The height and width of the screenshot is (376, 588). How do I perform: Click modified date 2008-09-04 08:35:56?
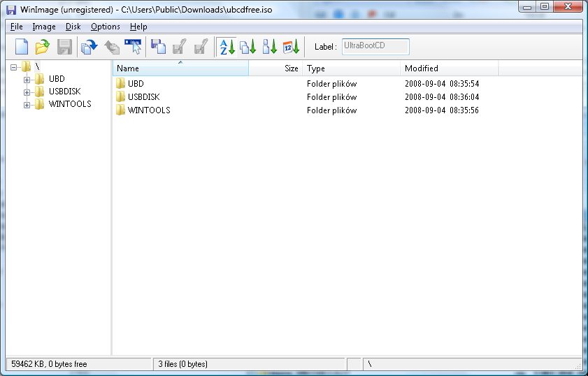click(x=442, y=110)
